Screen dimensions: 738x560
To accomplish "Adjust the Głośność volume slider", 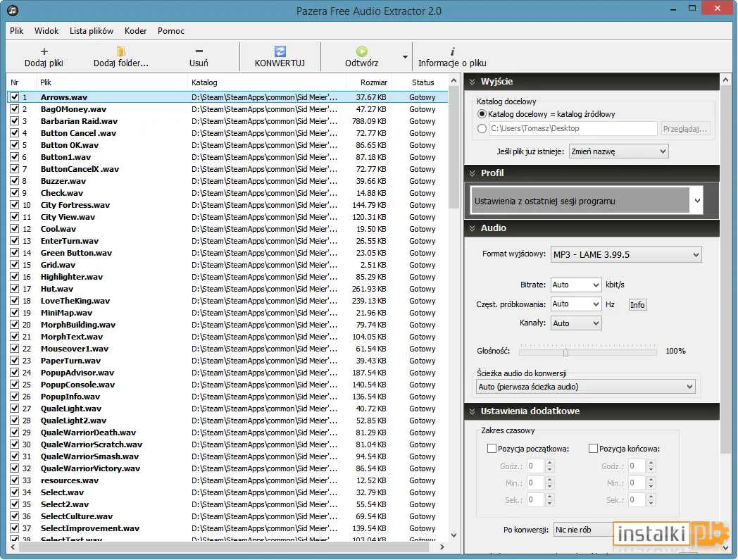I will click(565, 352).
